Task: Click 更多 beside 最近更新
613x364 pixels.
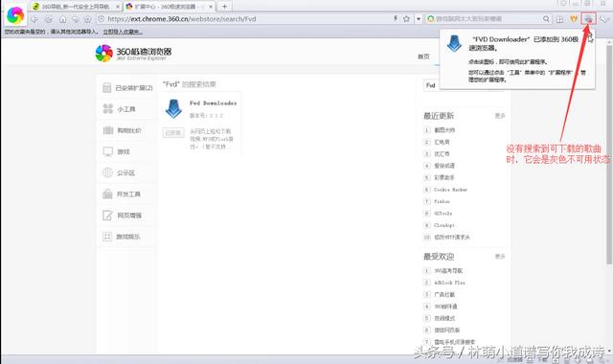Action: (500, 116)
